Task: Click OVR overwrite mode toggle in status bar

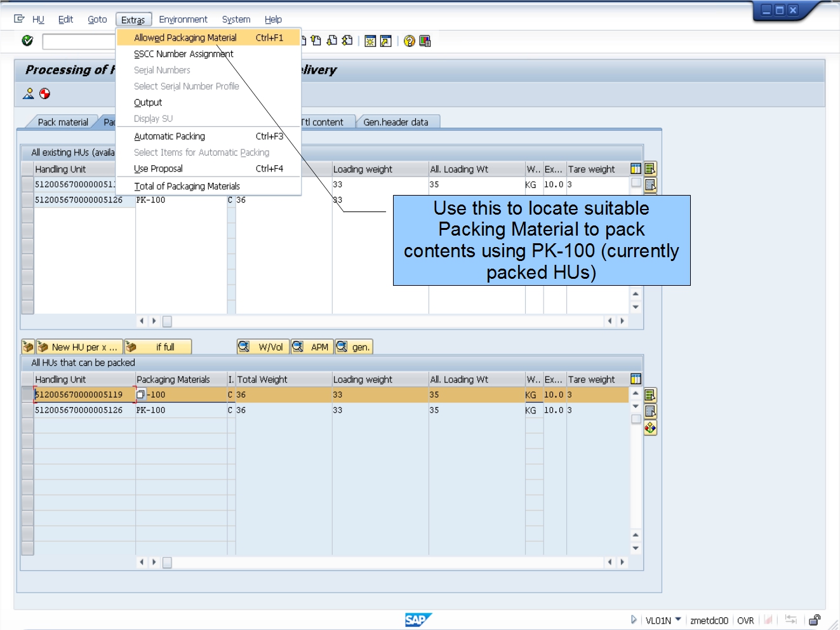Action: pos(745,620)
